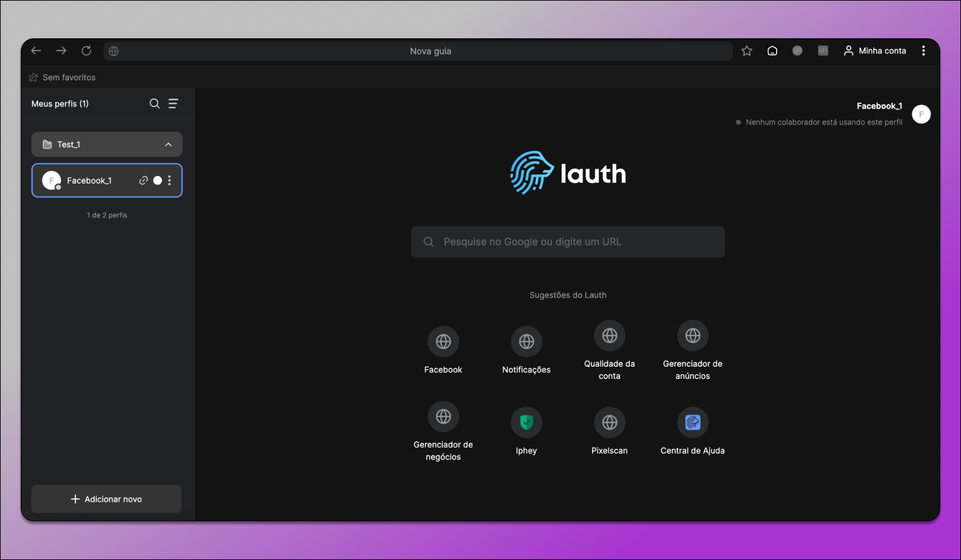961x560 pixels.
Task: Collapse the Test_1 folder chevron
Action: pos(168,145)
